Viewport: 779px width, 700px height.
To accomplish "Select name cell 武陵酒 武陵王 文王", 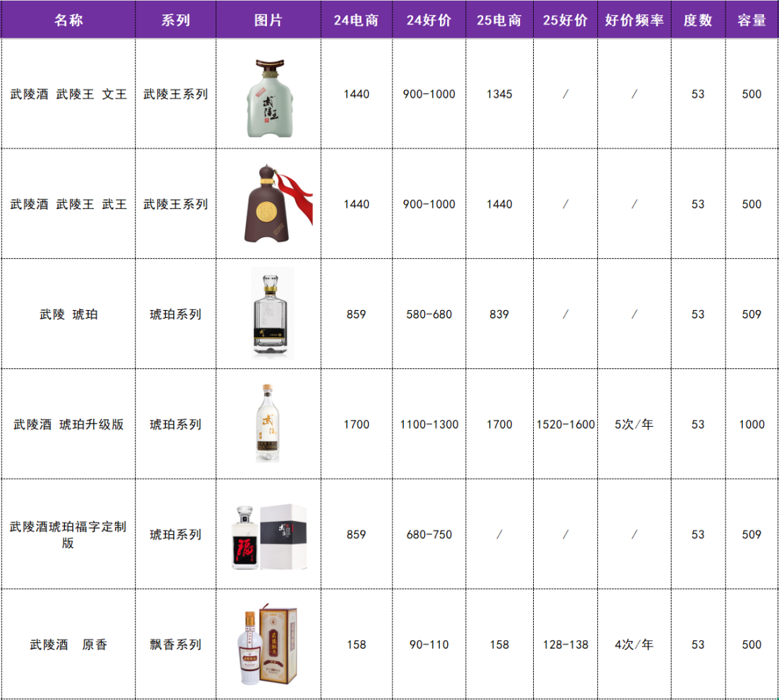I will point(69,94).
